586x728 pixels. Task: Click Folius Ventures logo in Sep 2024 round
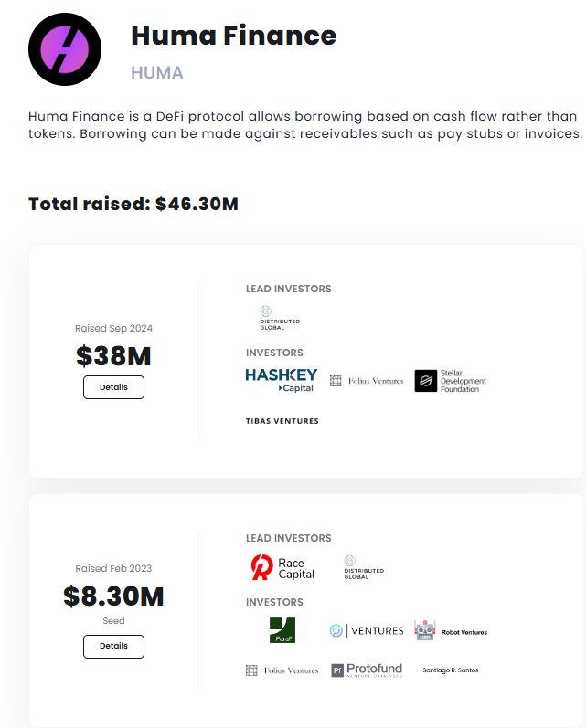367,381
